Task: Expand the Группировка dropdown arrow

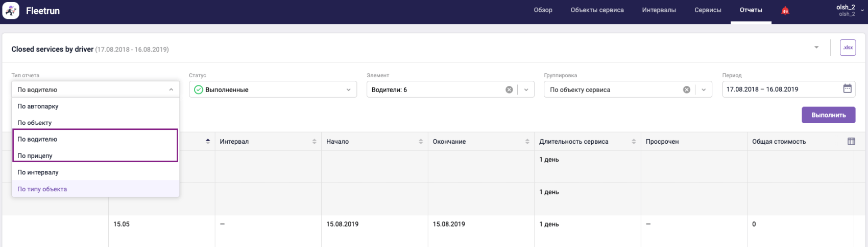Action: (704, 89)
